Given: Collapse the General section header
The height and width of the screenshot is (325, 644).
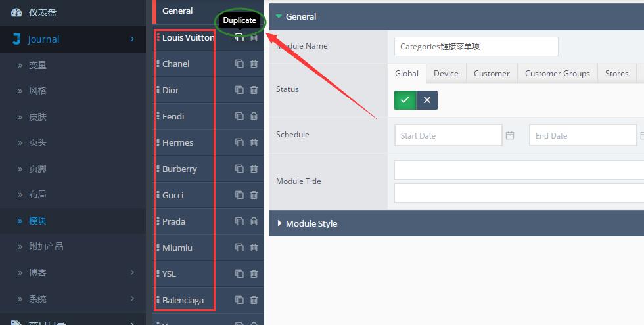Looking at the screenshot, I should (x=457, y=17).
